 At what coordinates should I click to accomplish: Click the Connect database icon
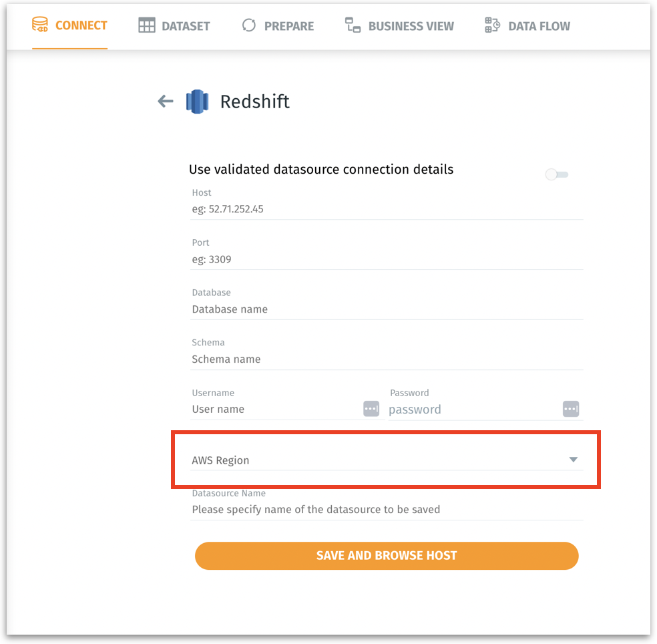click(40, 25)
